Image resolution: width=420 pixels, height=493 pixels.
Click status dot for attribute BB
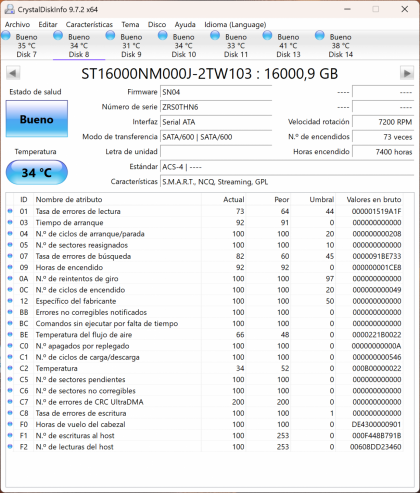click(x=10, y=312)
